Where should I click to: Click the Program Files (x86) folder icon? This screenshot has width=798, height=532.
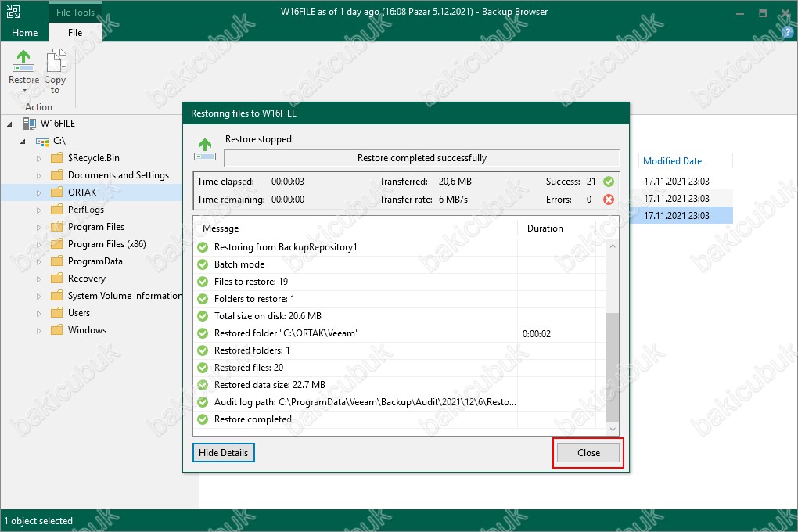coord(57,244)
